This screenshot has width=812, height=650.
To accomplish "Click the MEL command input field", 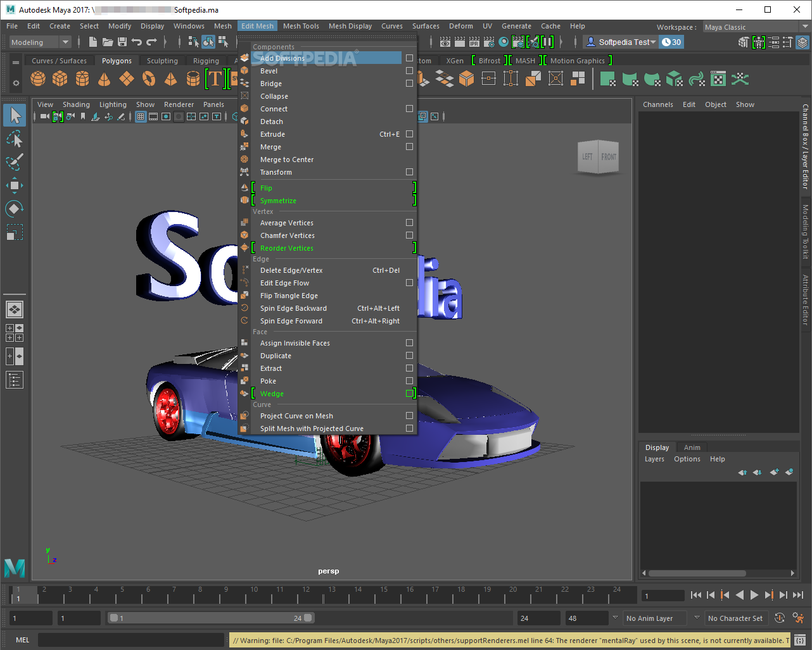I will [x=131, y=640].
